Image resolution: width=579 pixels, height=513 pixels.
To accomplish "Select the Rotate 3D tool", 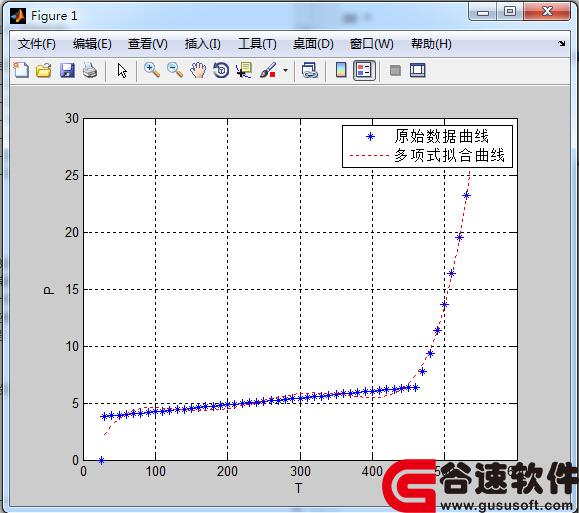I will [221, 70].
